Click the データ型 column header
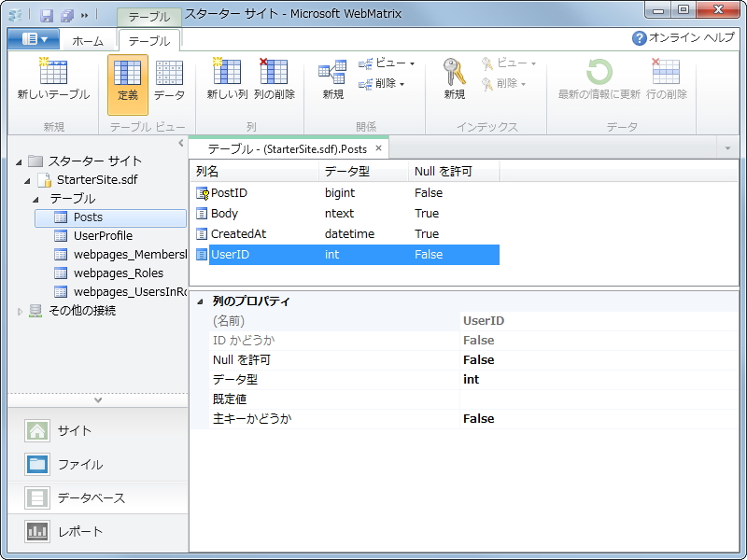The width and height of the screenshot is (747, 560). [x=364, y=172]
